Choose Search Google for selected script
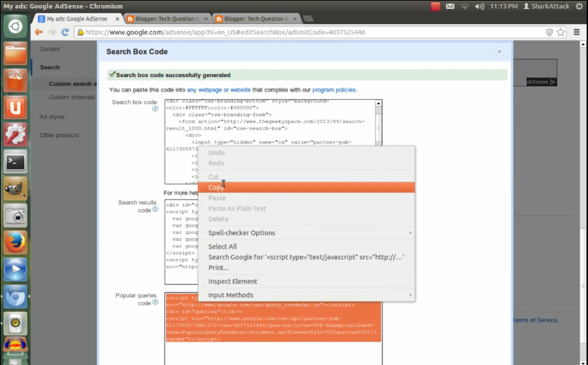The width and height of the screenshot is (588, 365). (x=306, y=257)
